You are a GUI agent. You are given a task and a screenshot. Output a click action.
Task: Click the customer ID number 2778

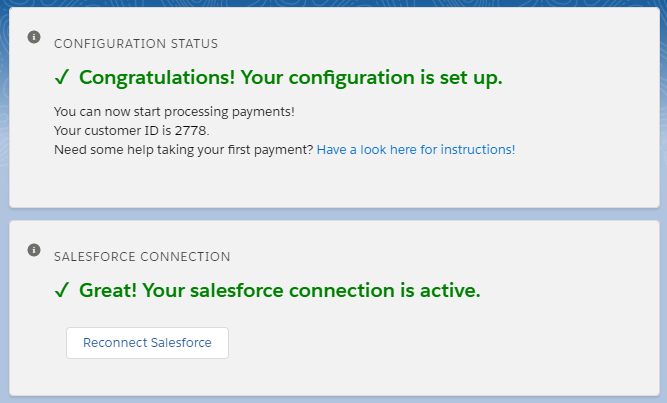[190, 131]
